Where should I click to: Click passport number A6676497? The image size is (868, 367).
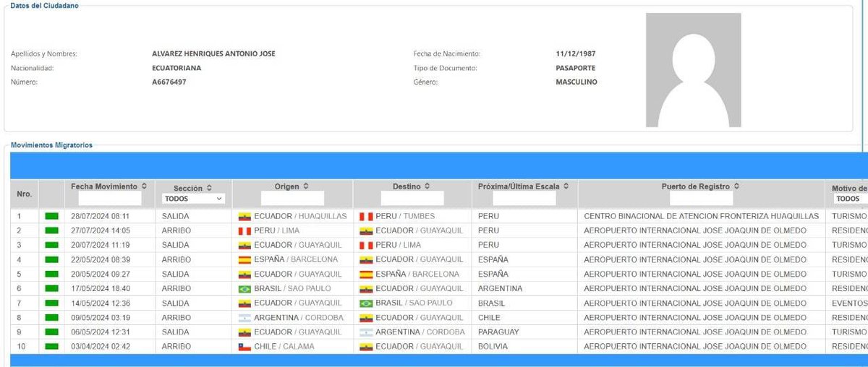click(169, 82)
